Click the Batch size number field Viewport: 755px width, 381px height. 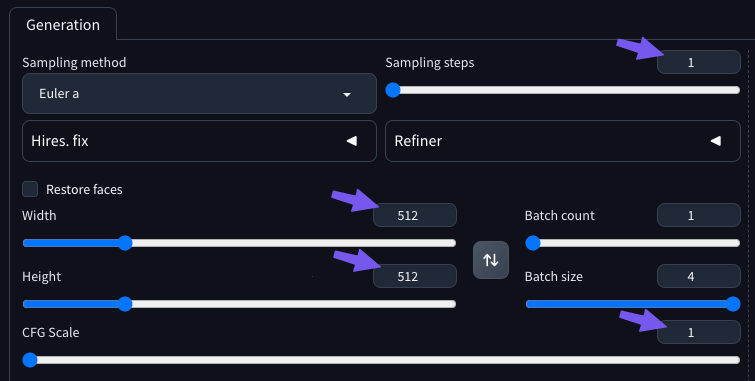click(x=699, y=276)
